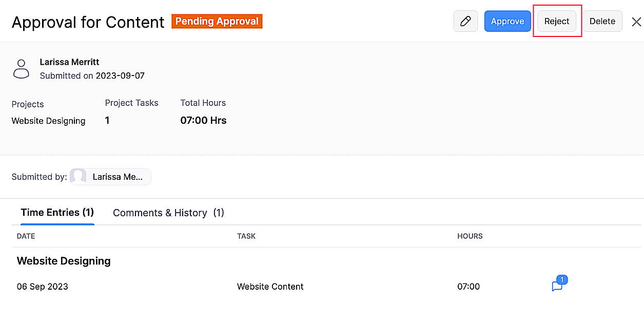Delete this approval request

click(x=602, y=21)
